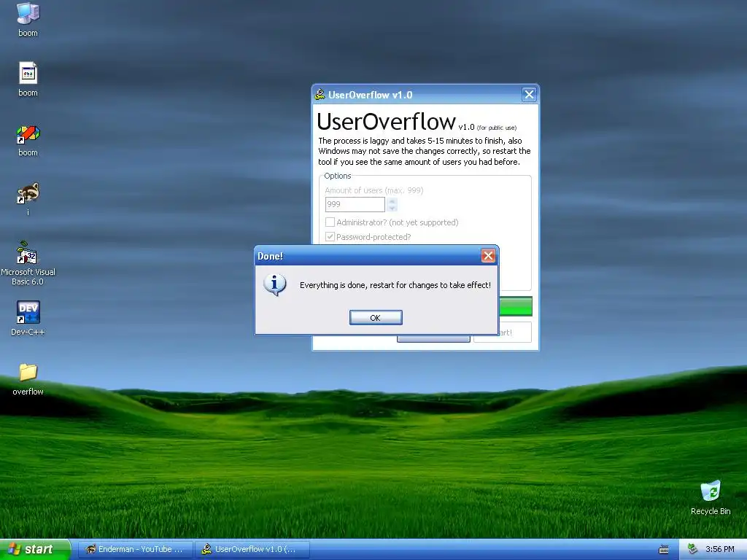Click the 'Everything is done' message text
The width and height of the screenshot is (747, 560).
click(x=395, y=285)
